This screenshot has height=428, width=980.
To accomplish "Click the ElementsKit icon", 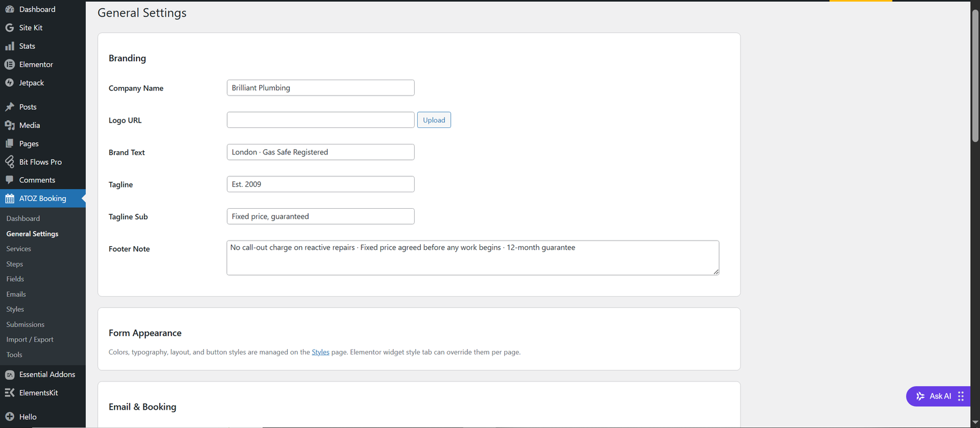I will [x=10, y=392].
